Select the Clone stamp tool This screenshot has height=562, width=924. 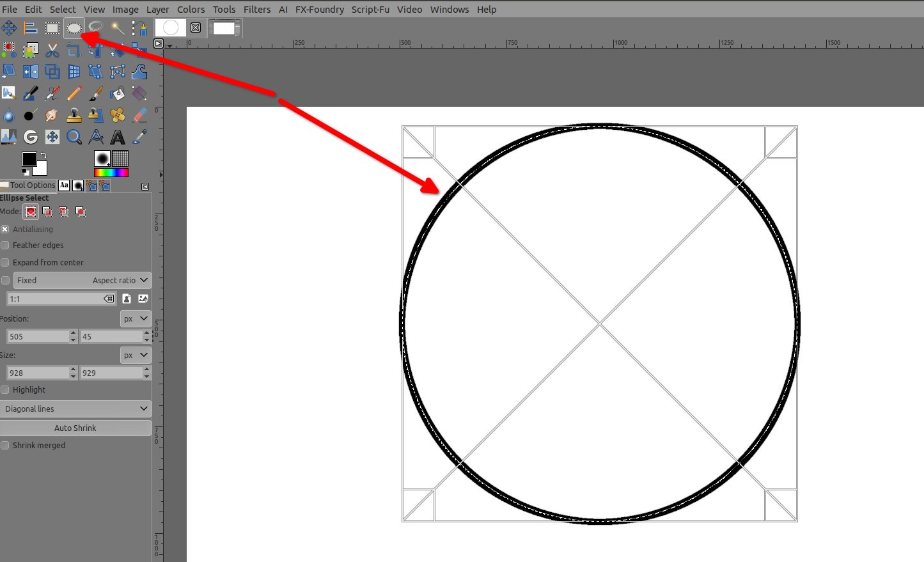pos(74,115)
